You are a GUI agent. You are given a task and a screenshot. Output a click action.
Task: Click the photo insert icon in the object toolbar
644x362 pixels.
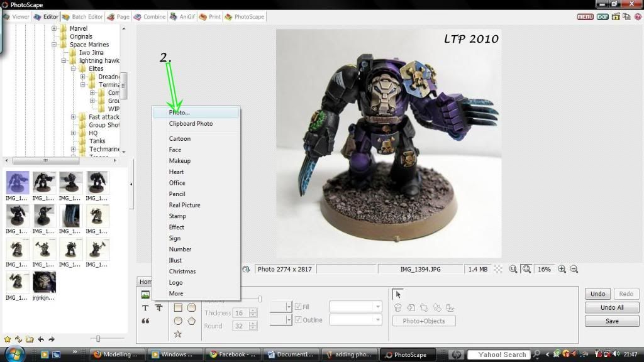145,295
